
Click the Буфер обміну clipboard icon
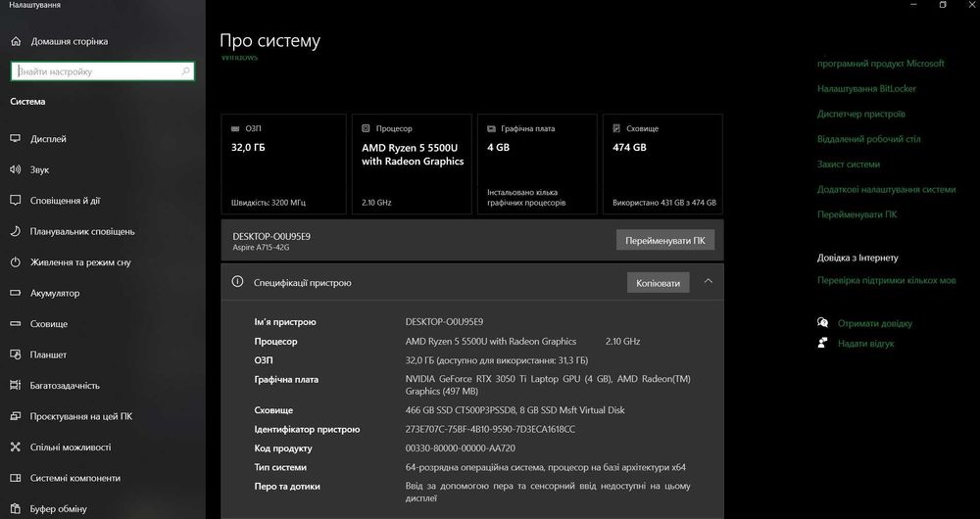coord(16,508)
